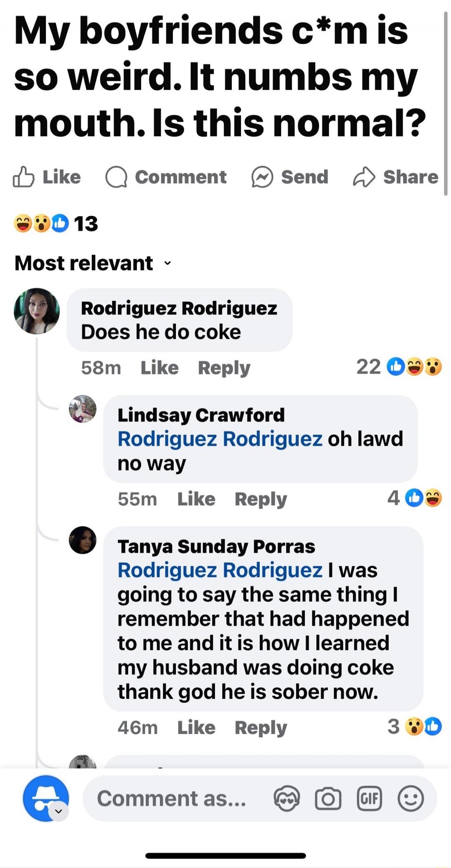Image resolution: width=451 pixels, height=868 pixels.
Task: Open Rodriguez Rodriguez's profile picture
Action: coord(37,311)
